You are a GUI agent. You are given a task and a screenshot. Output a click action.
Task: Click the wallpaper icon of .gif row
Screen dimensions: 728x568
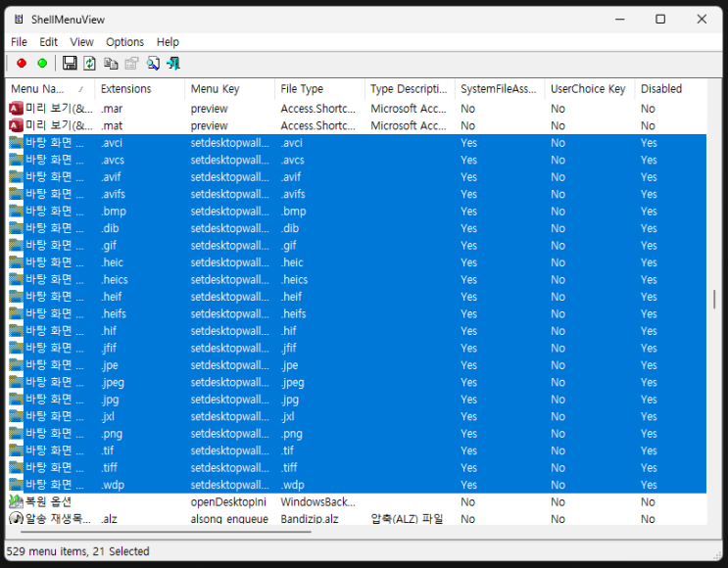pos(16,246)
